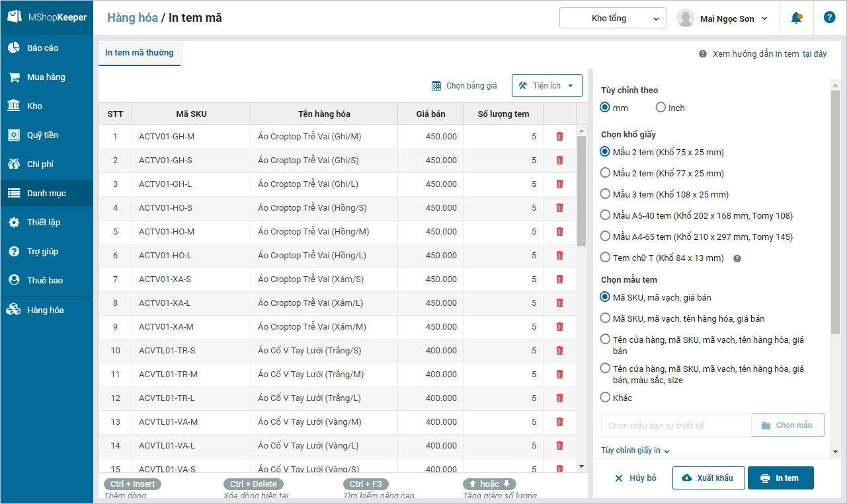Image resolution: width=847 pixels, height=504 pixels.
Task: Click the Tên hàng hóa column header
Action: [324, 114]
